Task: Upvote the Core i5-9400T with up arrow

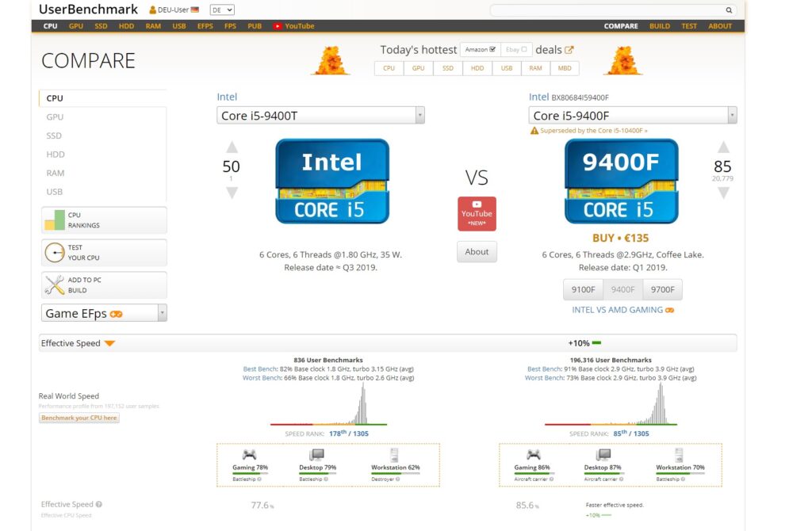Action: click(x=232, y=147)
